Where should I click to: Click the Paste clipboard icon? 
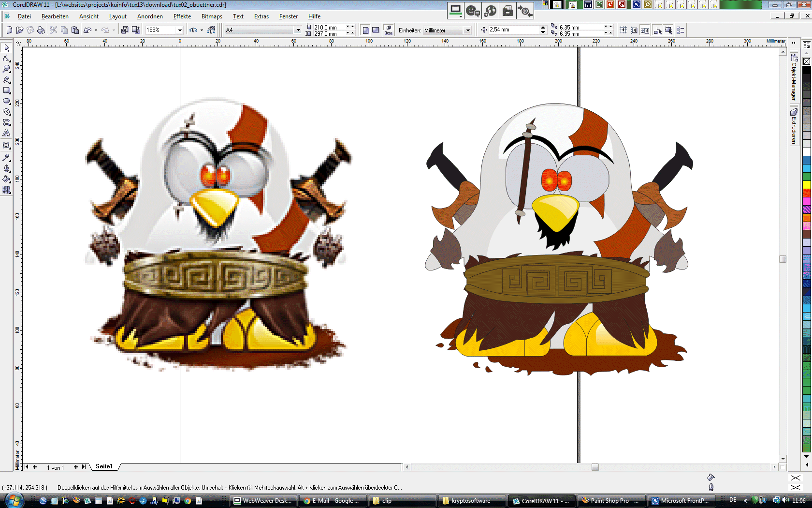click(x=75, y=30)
